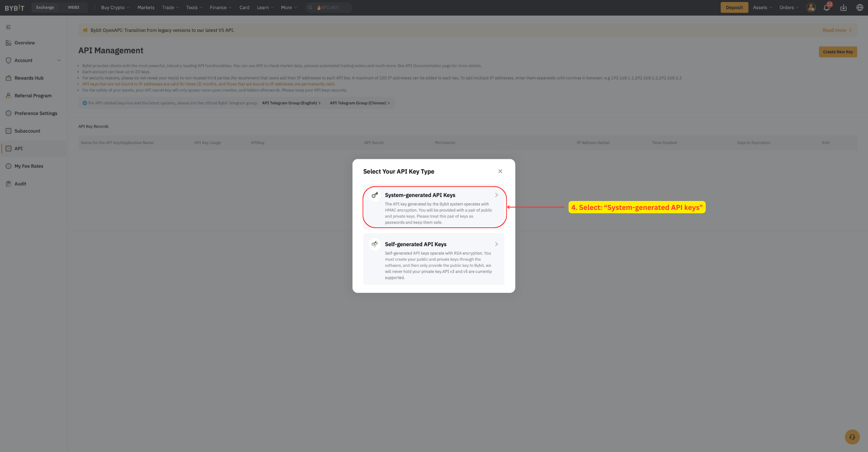Click the Audit clipboard icon

pyautogui.click(x=8, y=184)
